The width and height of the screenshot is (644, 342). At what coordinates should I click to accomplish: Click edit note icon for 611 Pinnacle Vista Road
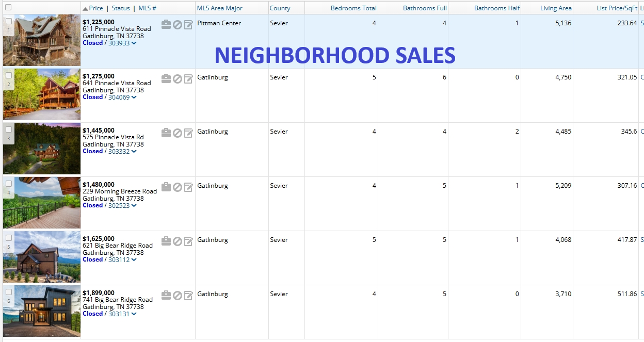coord(188,25)
